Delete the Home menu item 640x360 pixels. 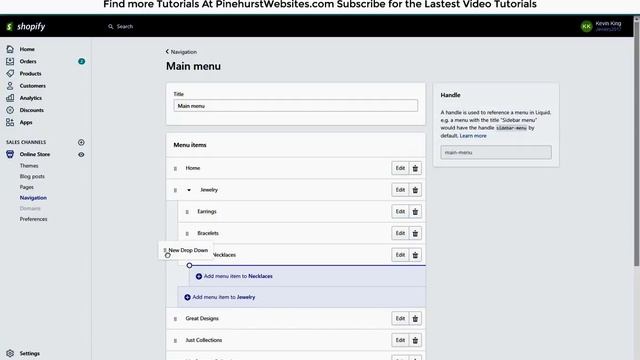point(415,168)
